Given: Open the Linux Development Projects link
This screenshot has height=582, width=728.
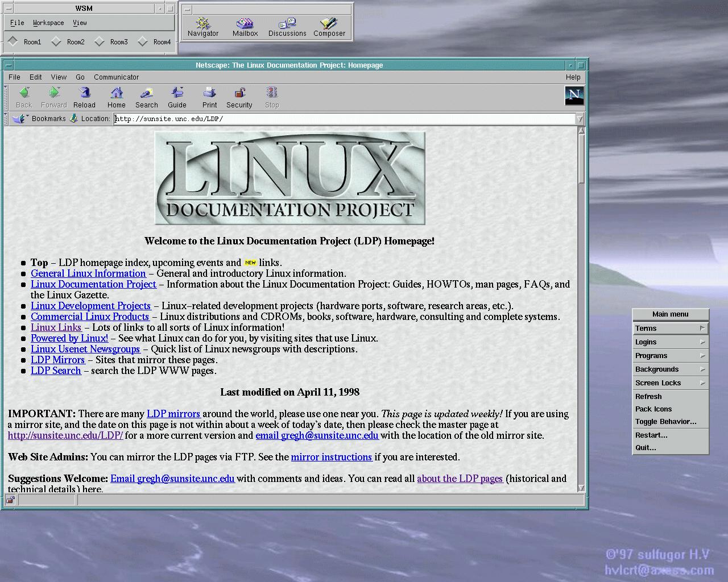Looking at the screenshot, I should pos(91,306).
